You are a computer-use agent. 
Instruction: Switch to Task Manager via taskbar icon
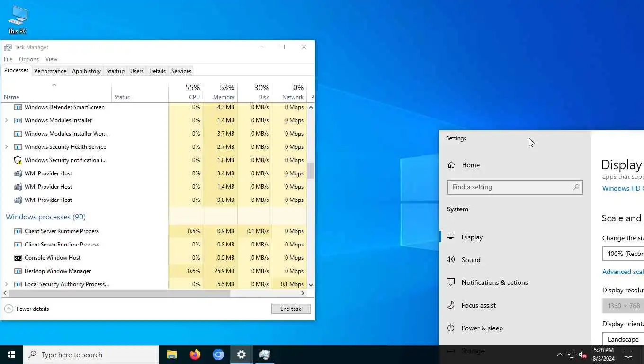tap(265, 355)
